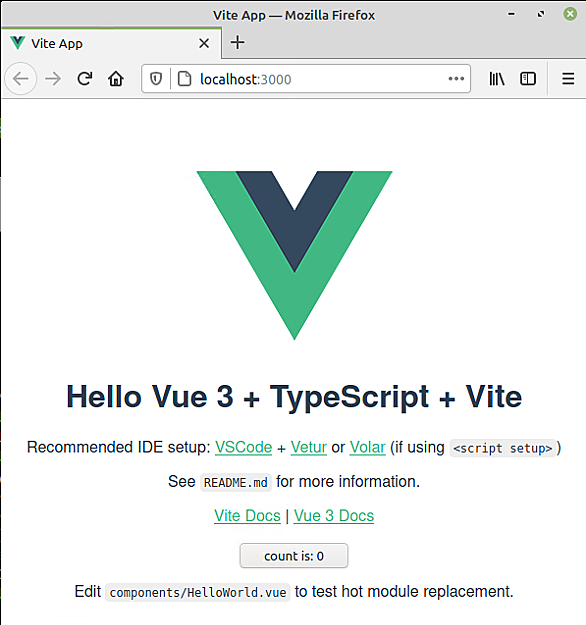Open the Firefox home page
The width and height of the screenshot is (586, 625).
(116, 79)
